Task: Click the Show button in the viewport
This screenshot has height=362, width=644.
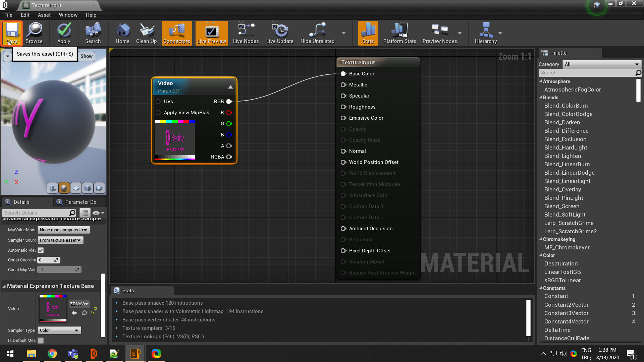Action: pyautogui.click(x=86, y=56)
